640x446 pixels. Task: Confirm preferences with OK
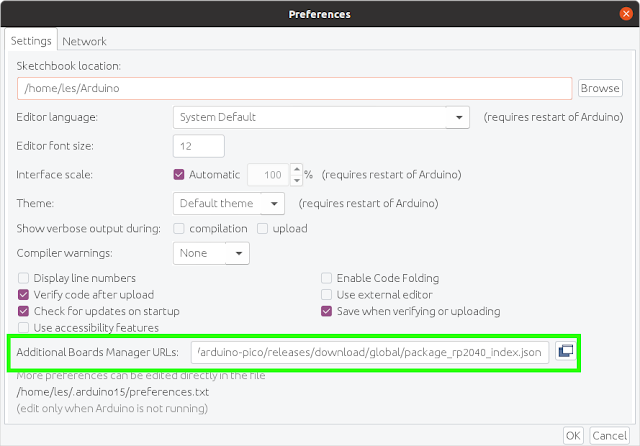tap(573, 436)
